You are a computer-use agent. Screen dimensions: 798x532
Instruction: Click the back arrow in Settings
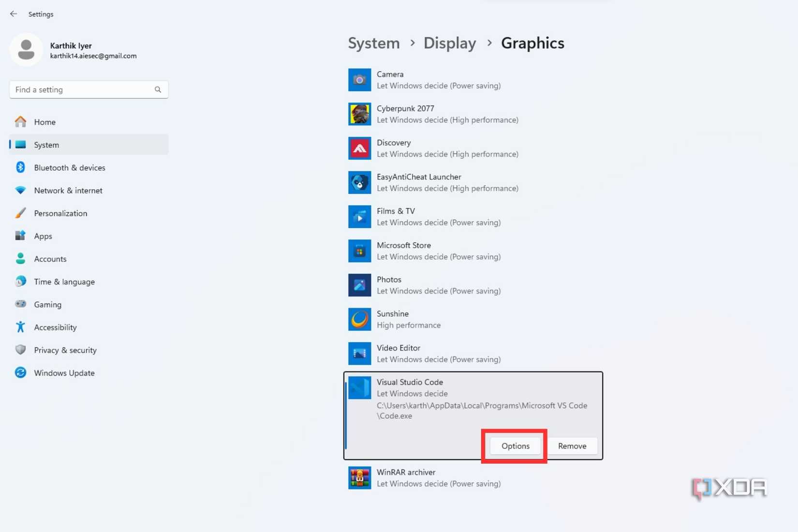14,14
